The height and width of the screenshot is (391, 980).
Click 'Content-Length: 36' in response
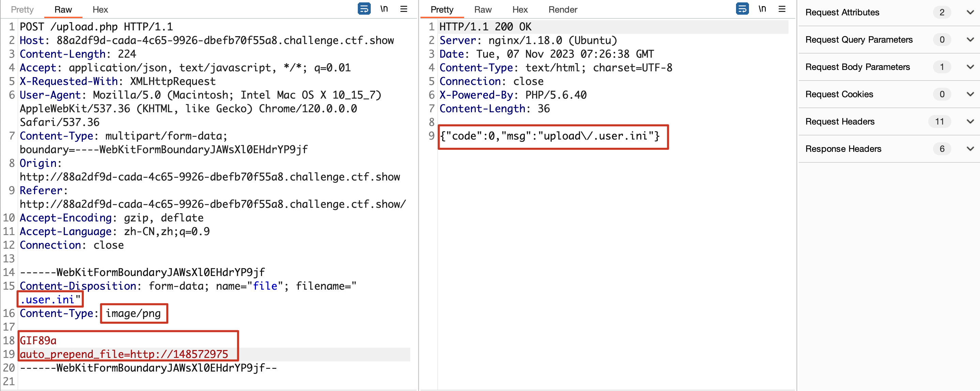click(x=494, y=108)
